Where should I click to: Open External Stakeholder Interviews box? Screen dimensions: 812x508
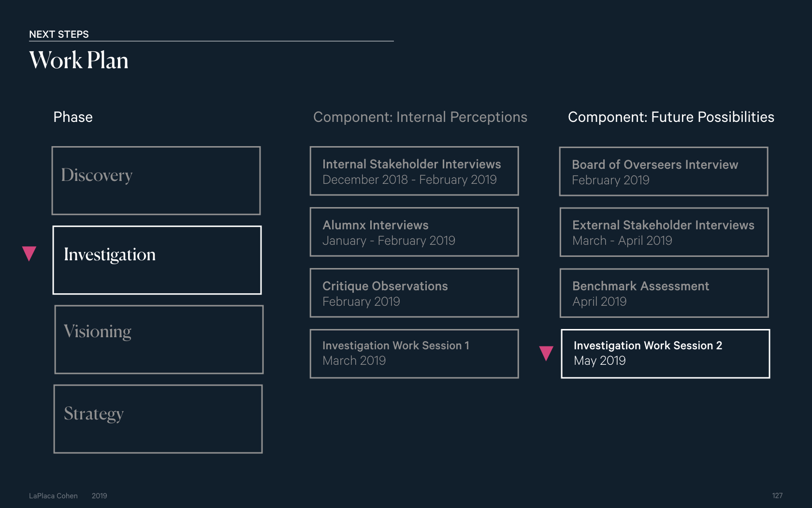tap(664, 232)
